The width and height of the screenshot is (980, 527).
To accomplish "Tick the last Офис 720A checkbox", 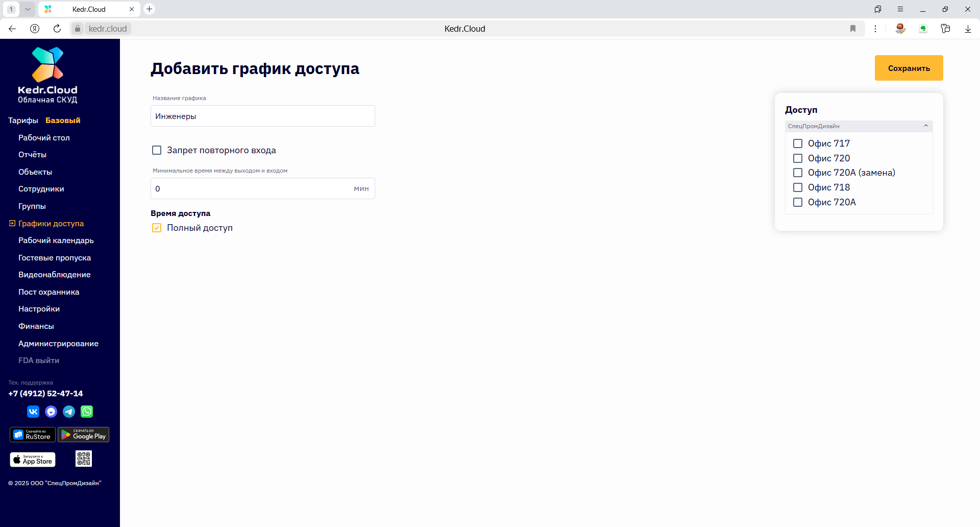I will (798, 202).
